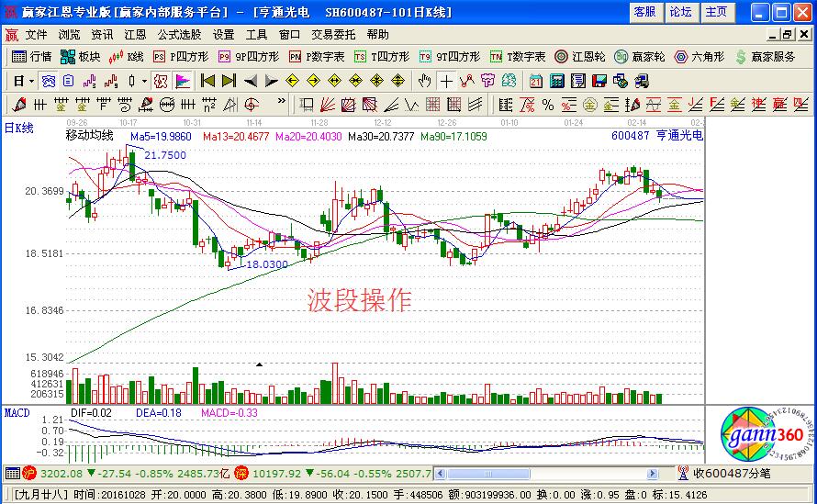This screenshot has height=504, width=817.
Task: Open the 江恩轮 Gann wheel tool
Action: click(580, 57)
